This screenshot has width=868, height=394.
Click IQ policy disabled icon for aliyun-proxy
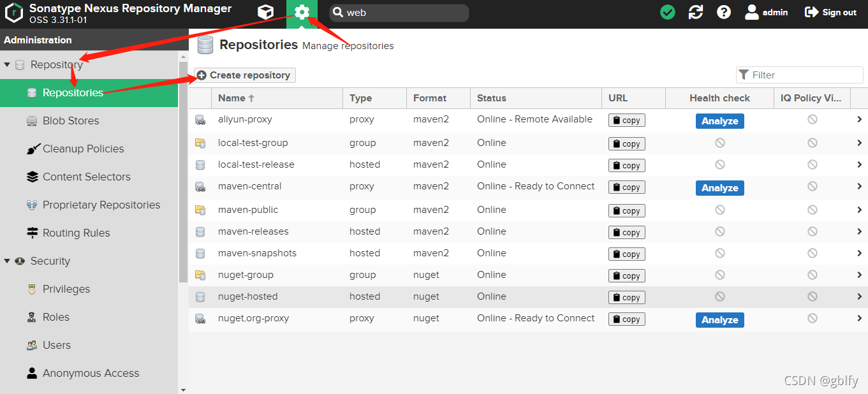coord(812,119)
